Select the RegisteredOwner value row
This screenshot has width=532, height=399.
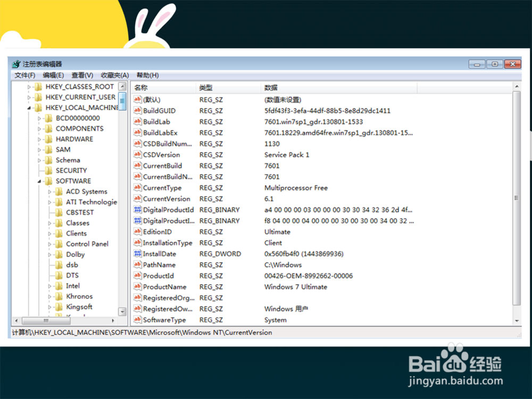(x=274, y=309)
